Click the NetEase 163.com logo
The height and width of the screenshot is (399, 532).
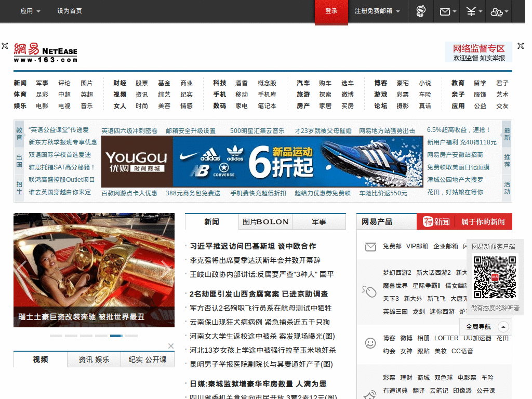point(46,53)
